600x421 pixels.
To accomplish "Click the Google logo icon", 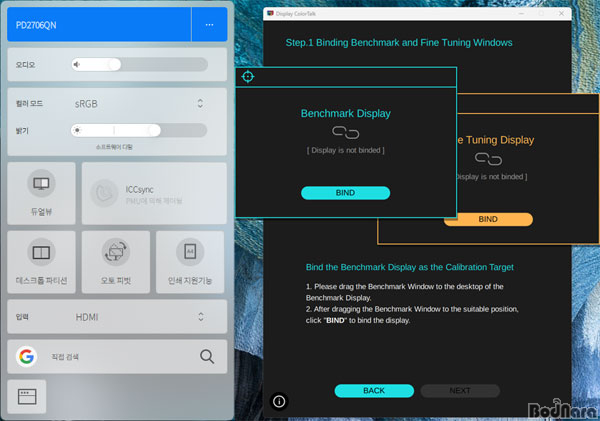I will tap(26, 356).
